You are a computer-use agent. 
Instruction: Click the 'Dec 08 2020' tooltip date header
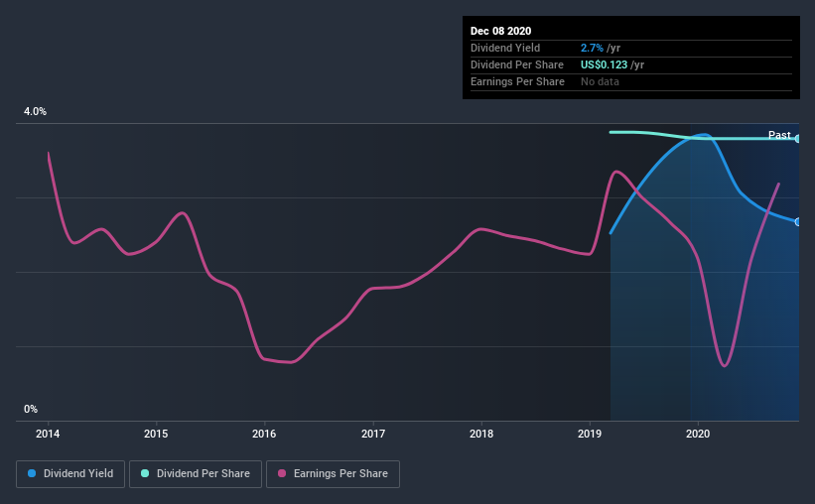pyautogui.click(x=503, y=31)
